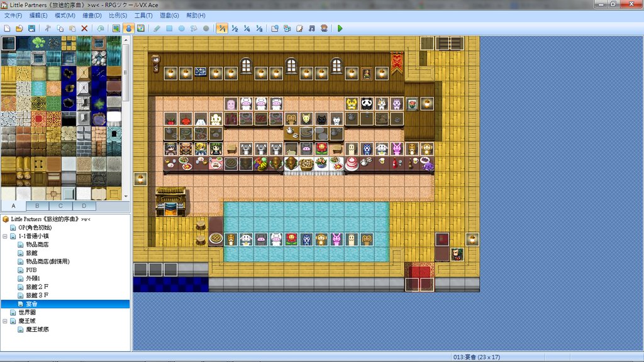Click the Undo toolbar icon
This screenshot has height=362, width=644.
pyautogui.click(x=101, y=28)
